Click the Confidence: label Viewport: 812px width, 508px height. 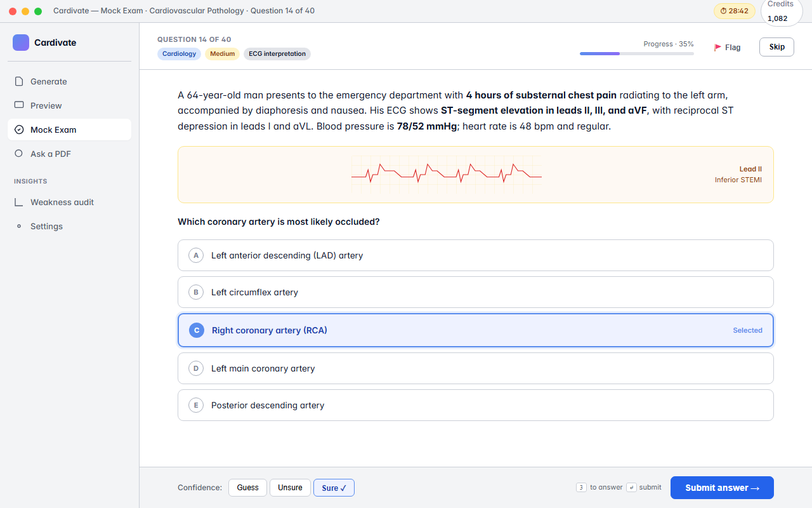200,488
